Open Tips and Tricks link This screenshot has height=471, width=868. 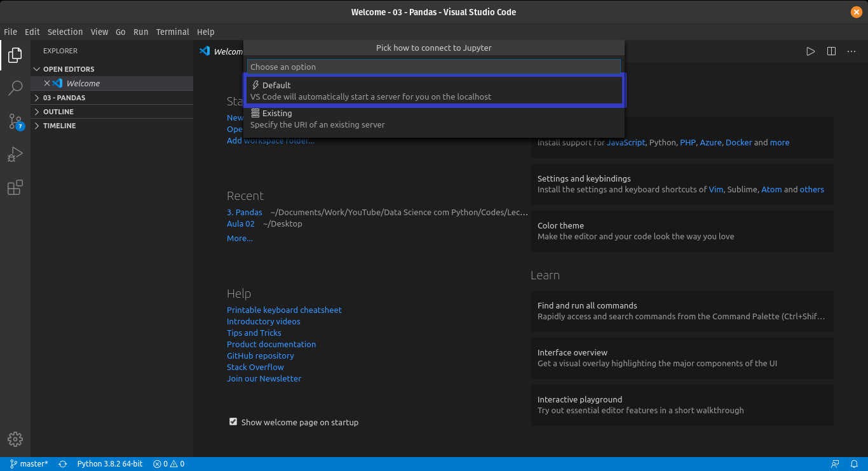tap(254, 333)
